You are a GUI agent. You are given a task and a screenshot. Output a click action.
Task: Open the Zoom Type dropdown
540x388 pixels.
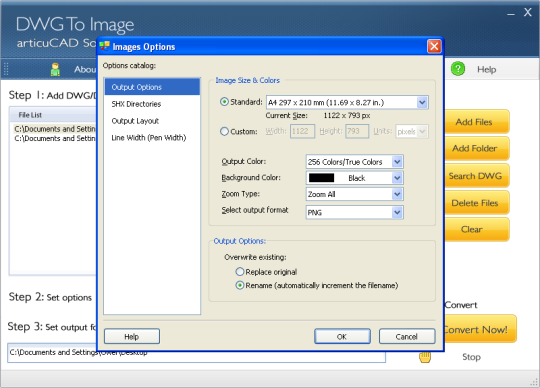tap(397, 194)
